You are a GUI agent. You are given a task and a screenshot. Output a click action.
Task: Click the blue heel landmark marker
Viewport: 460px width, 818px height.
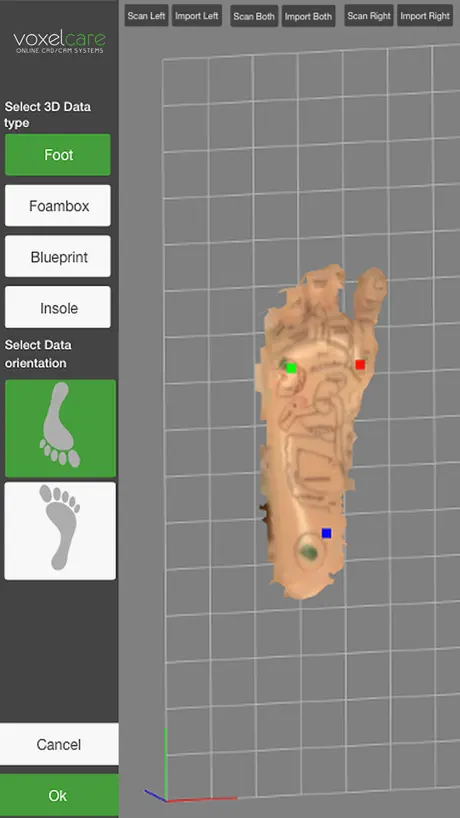[x=326, y=533]
